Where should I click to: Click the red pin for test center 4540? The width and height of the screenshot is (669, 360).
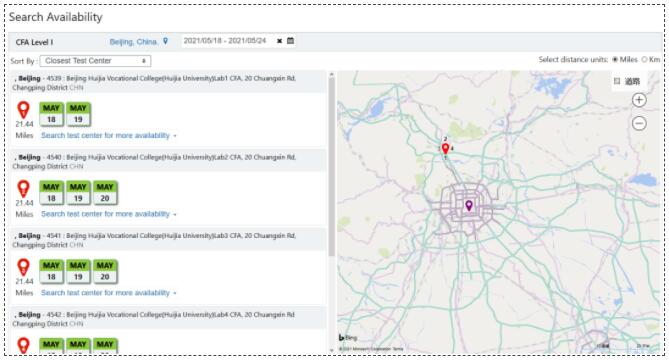(23, 189)
